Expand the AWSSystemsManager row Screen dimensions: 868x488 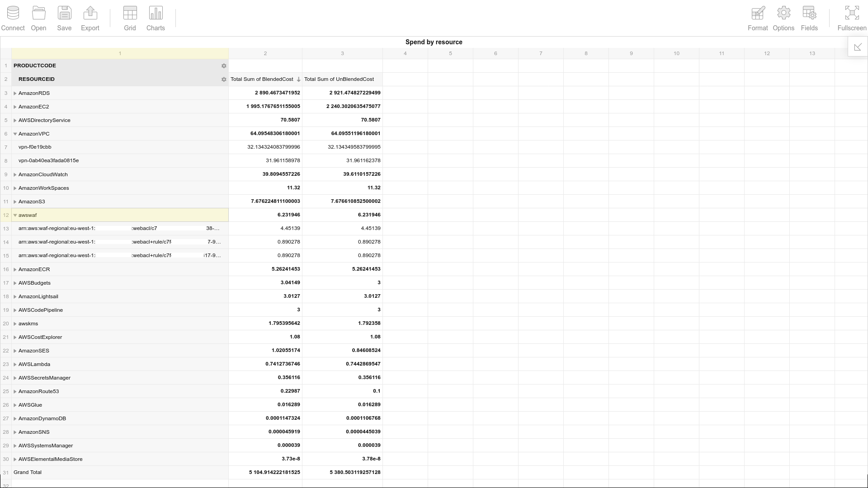tap(15, 446)
